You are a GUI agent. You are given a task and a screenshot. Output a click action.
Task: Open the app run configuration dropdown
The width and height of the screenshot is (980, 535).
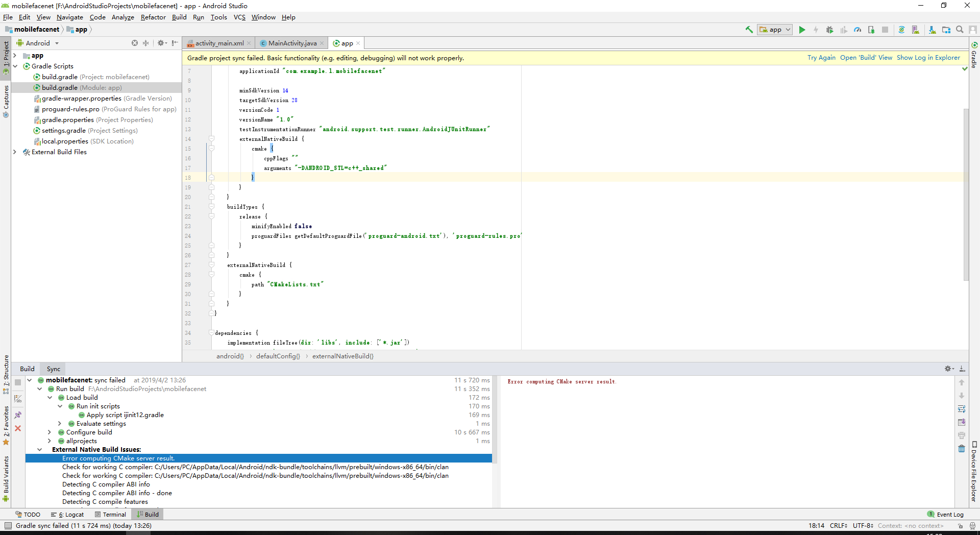pos(775,30)
